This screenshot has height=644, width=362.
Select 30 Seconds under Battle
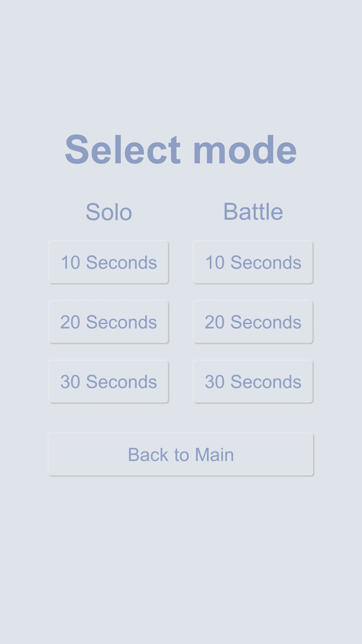[253, 381]
